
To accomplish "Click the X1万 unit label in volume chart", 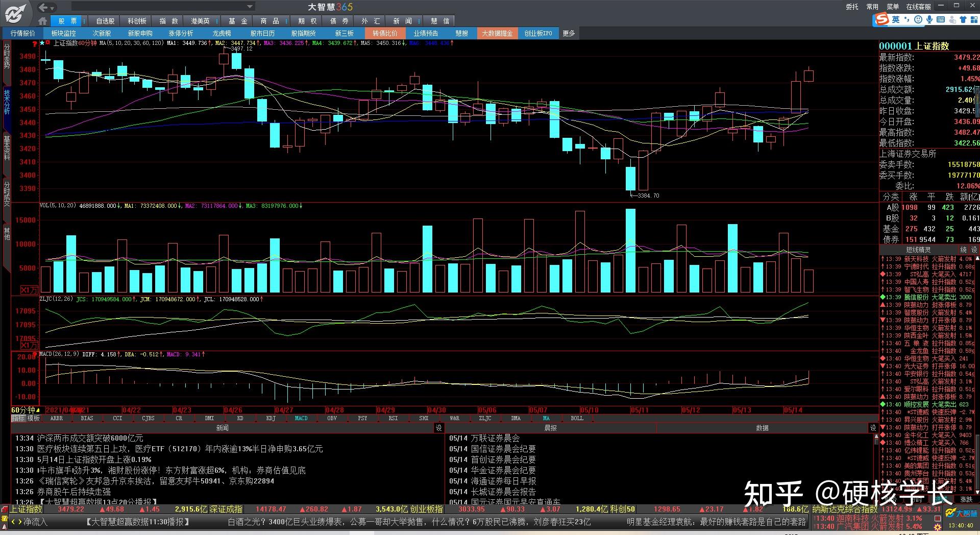I will click(x=29, y=290).
